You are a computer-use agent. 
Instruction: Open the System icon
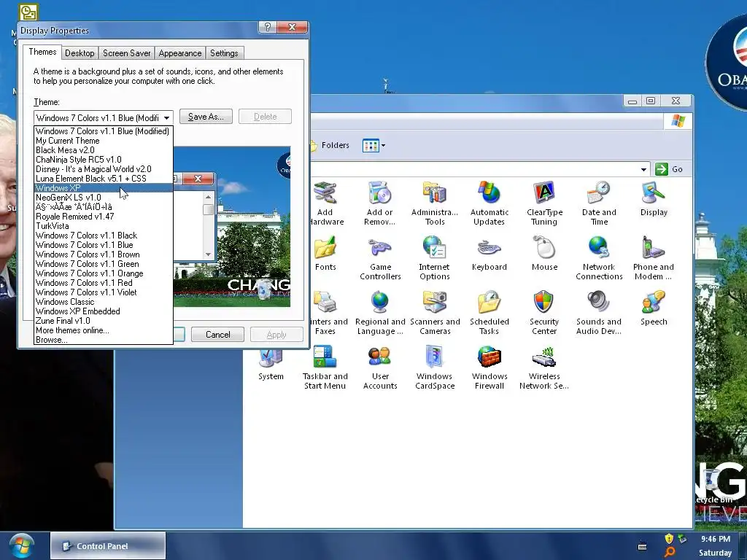(x=271, y=365)
